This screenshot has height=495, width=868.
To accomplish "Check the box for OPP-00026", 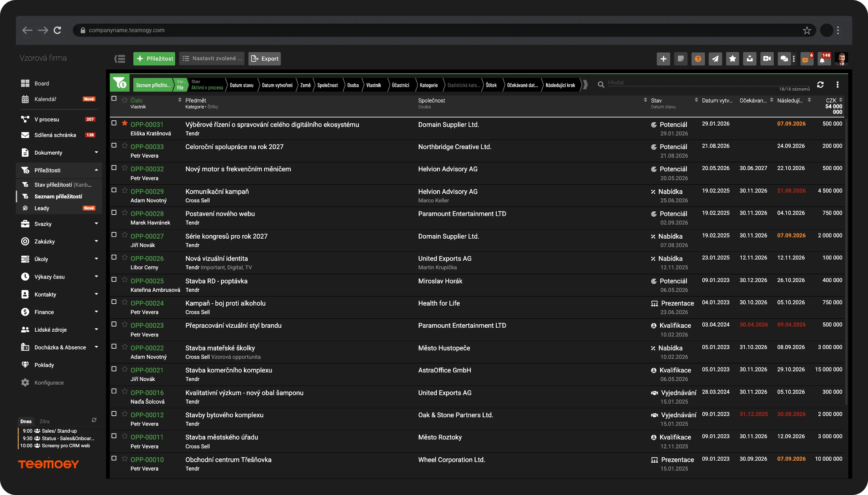I will [114, 257].
